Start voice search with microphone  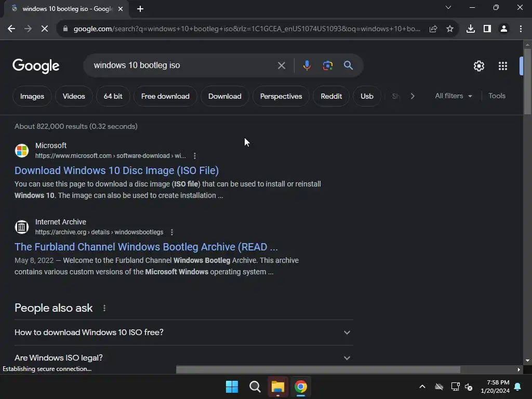pyautogui.click(x=307, y=65)
